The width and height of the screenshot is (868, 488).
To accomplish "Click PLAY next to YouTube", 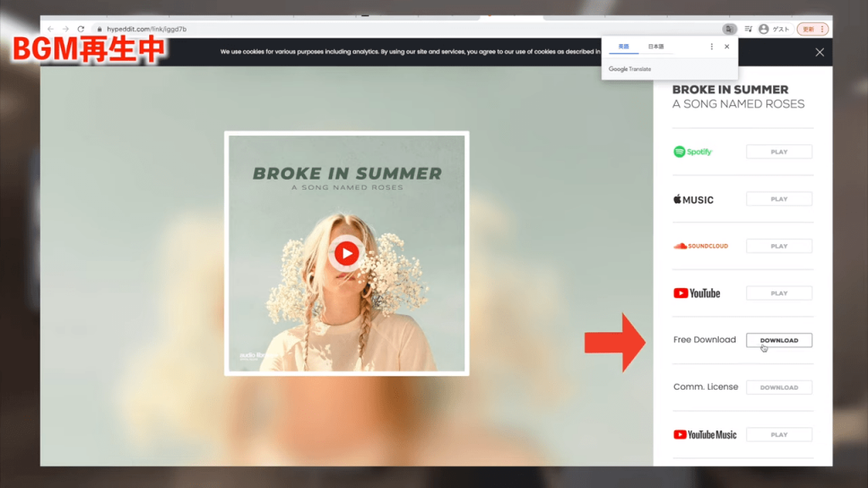I will click(779, 293).
